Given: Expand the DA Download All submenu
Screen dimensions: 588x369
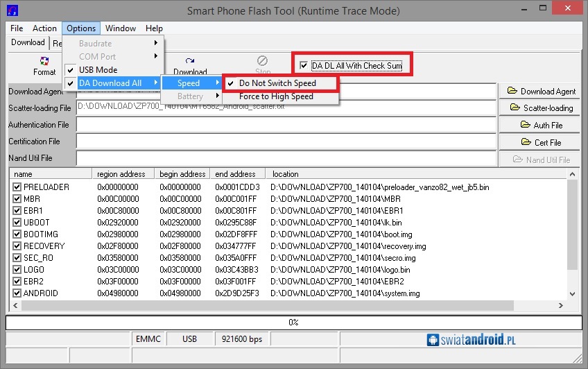Looking at the screenshot, I should (111, 83).
